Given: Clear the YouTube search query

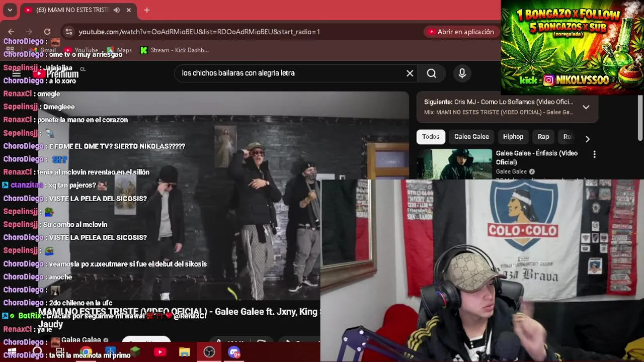Looking at the screenshot, I should click(410, 73).
